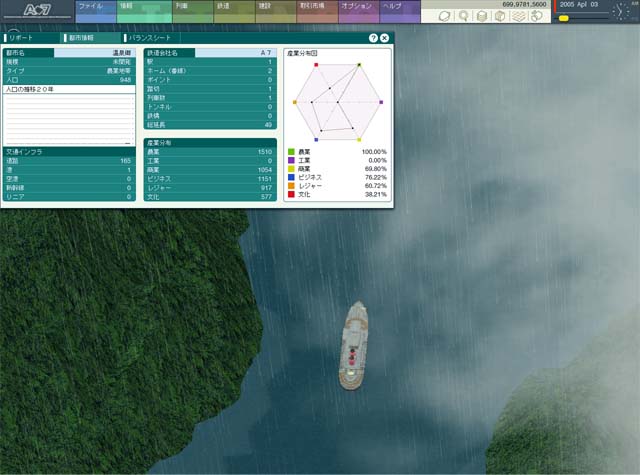Click the 総延長 row showing 49

[210, 124]
